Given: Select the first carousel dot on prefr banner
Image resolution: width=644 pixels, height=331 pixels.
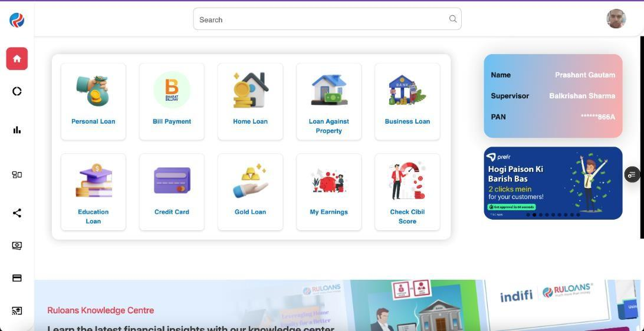Looking at the screenshot, I should (528, 214).
